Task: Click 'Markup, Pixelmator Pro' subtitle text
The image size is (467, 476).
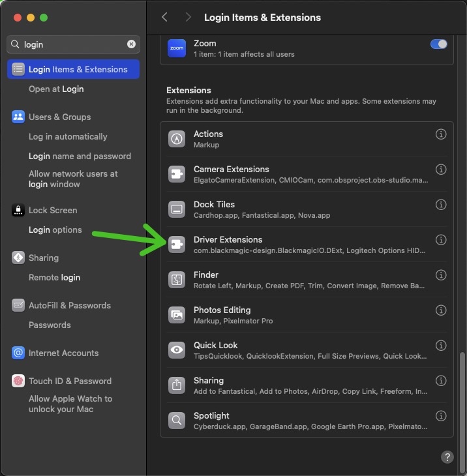Action: coord(233,321)
